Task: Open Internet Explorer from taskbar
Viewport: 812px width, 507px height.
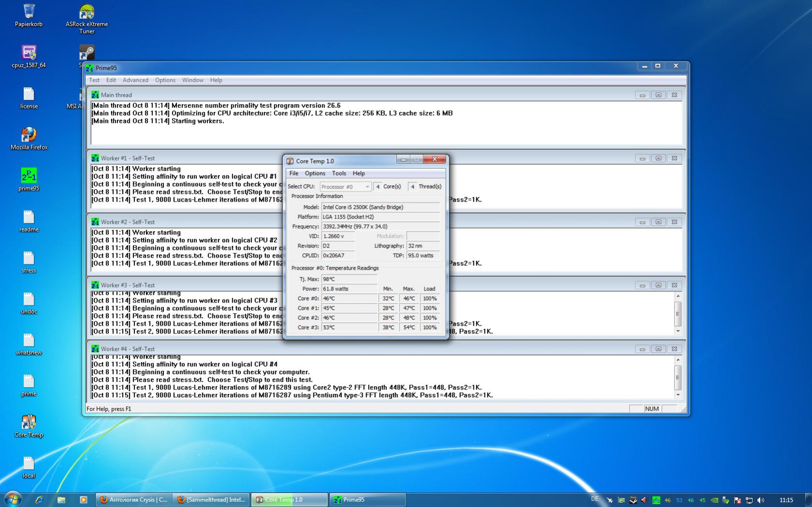Action: click(39, 500)
